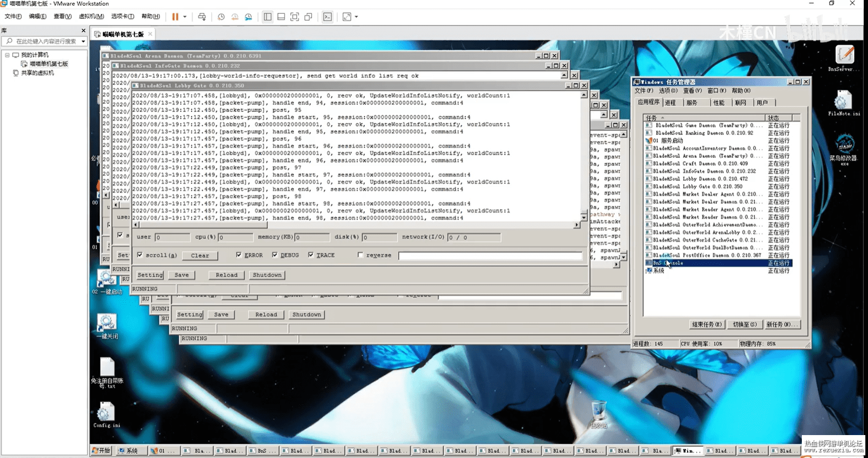Uncheck the ERROR log filter checkbox
Screen dimensions: 868x458
238,255
